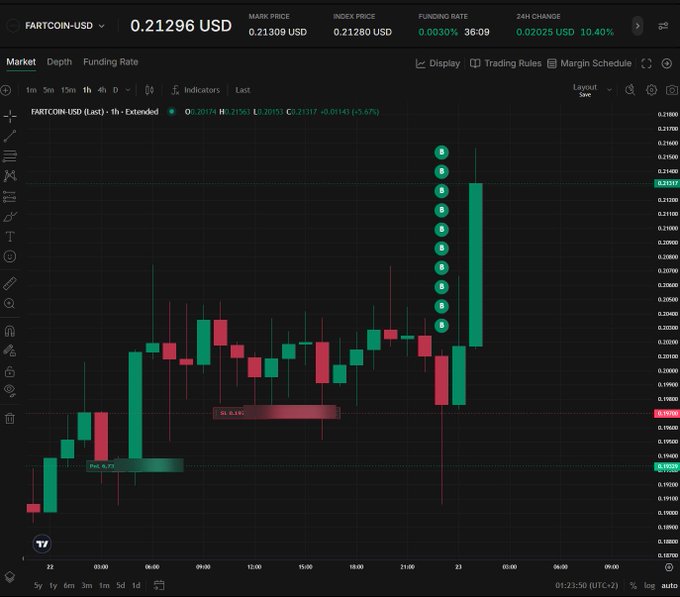Click the TradingView logo
Image resolution: width=680 pixels, height=597 pixels.
[x=42, y=544]
